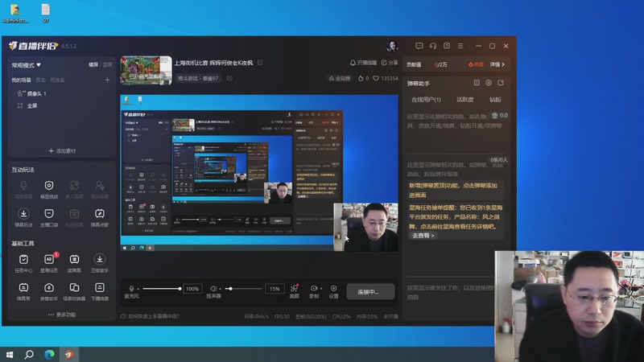644x362 pixels.
Task: Open the message icon in title bar
Action: [419, 46]
